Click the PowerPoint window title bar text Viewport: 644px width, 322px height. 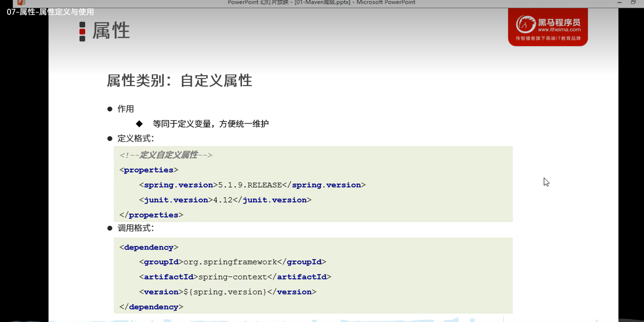coord(321,3)
